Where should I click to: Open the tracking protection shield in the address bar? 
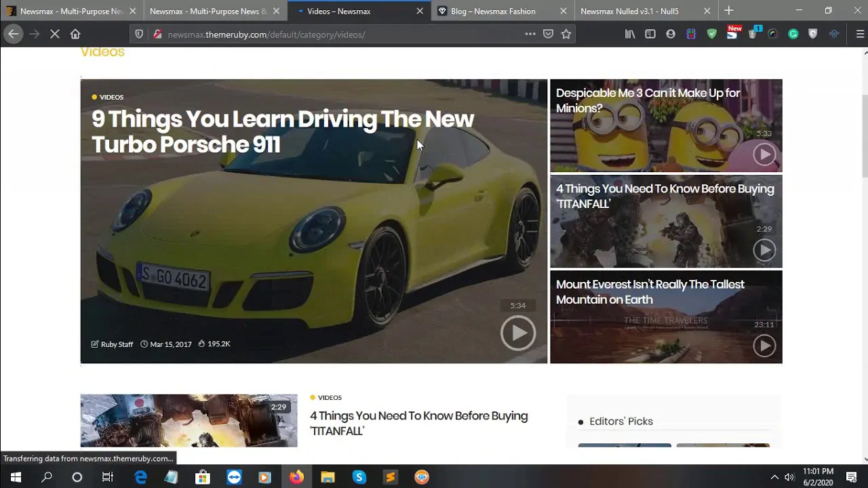[x=139, y=34]
